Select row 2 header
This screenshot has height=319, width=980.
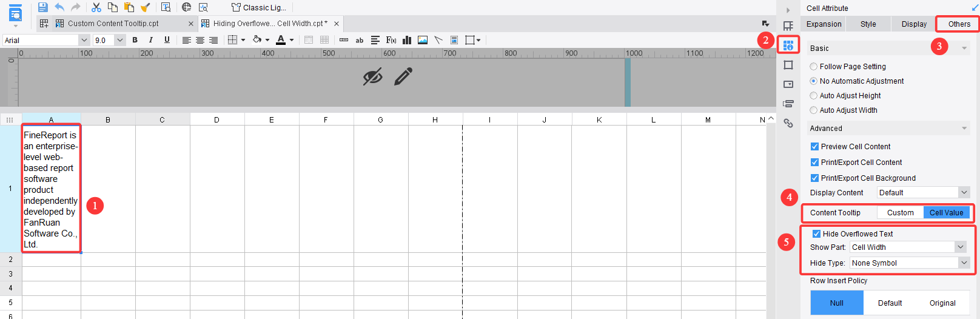click(11, 260)
